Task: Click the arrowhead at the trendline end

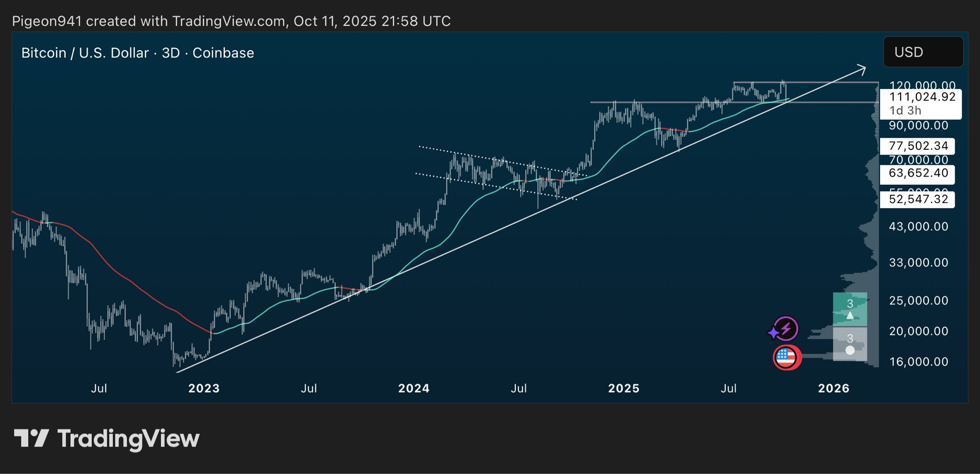Action: pos(861,70)
